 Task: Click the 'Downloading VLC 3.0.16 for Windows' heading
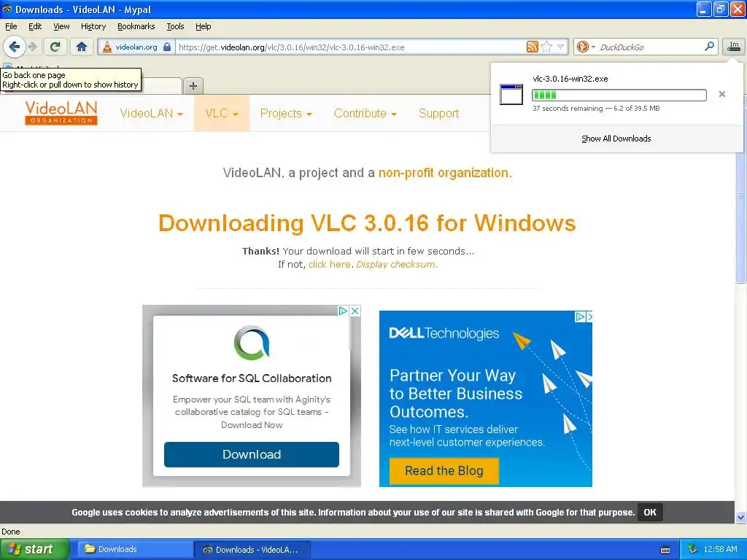click(x=367, y=223)
